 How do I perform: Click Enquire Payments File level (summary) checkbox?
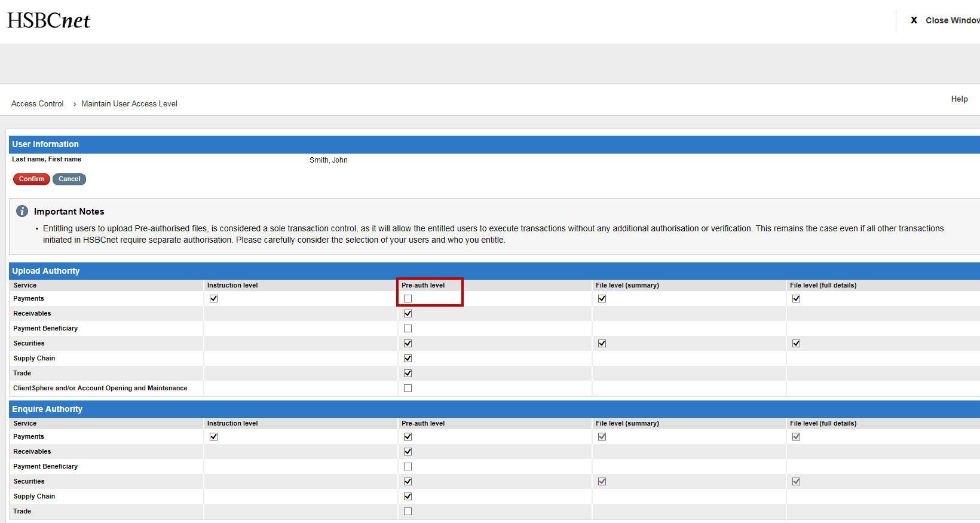pos(602,436)
